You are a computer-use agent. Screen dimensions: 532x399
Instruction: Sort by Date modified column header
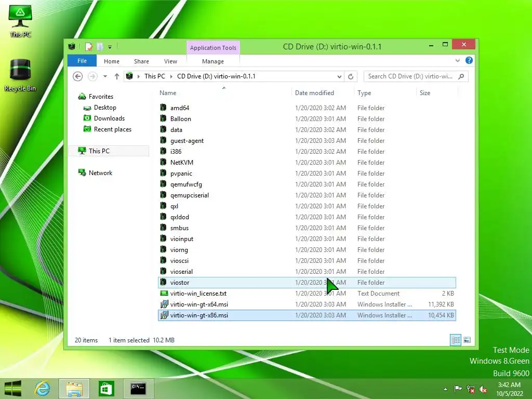pyautogui.click(x=322, y=92)
